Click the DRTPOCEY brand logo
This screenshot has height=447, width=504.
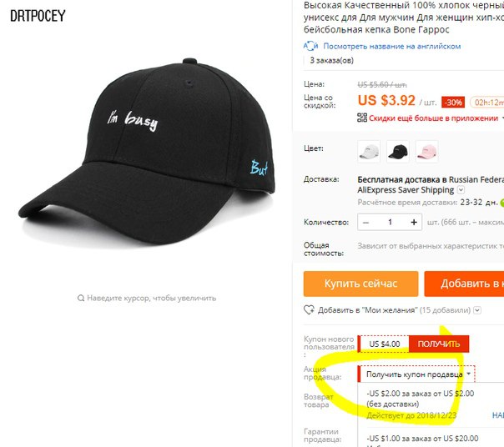[x=38, y=15]
